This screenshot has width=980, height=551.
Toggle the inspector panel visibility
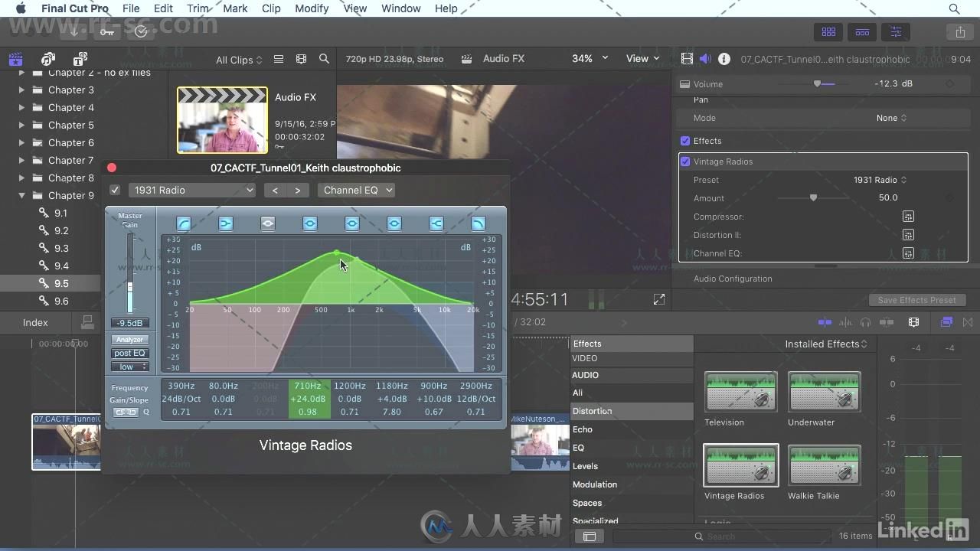pyautogui.click(x=896, y=31)
